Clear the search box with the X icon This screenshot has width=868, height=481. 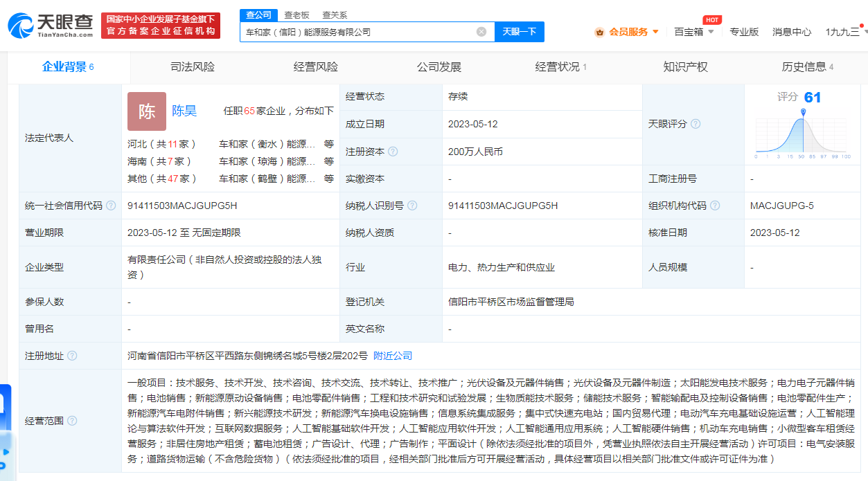point(481,32)
